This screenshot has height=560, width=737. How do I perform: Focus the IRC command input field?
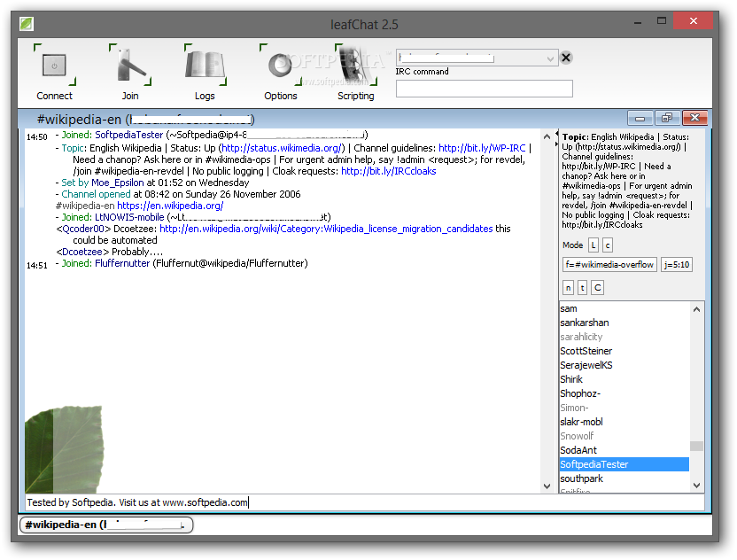point(485,89)
